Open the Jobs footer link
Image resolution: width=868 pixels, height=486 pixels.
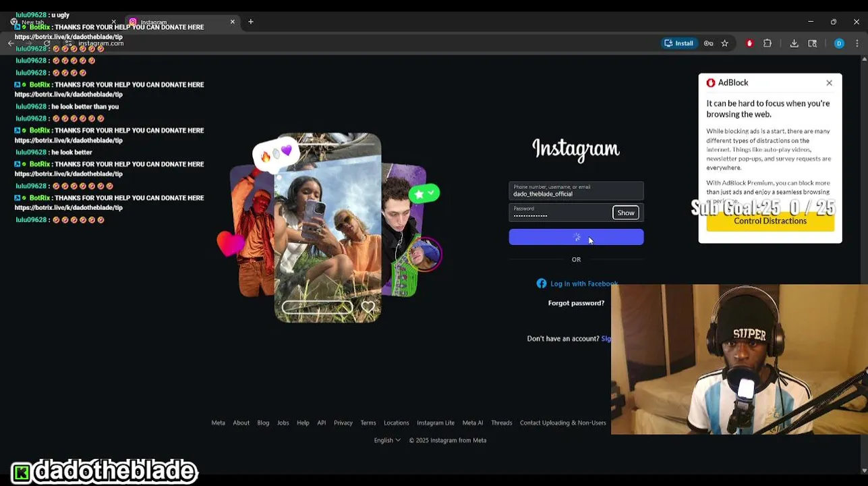coord(283,423)
